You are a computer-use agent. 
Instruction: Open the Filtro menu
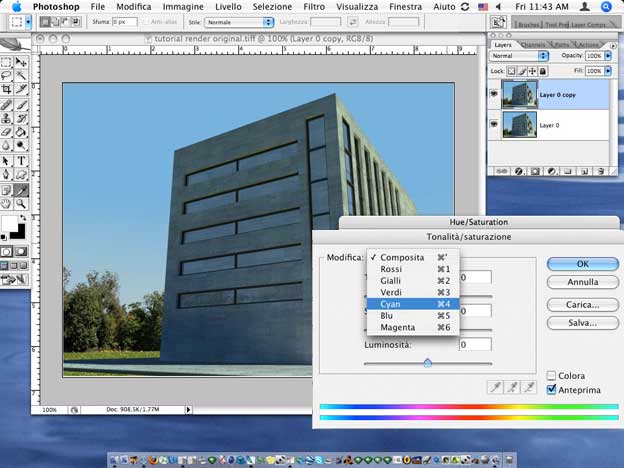(x=313, y=7)
